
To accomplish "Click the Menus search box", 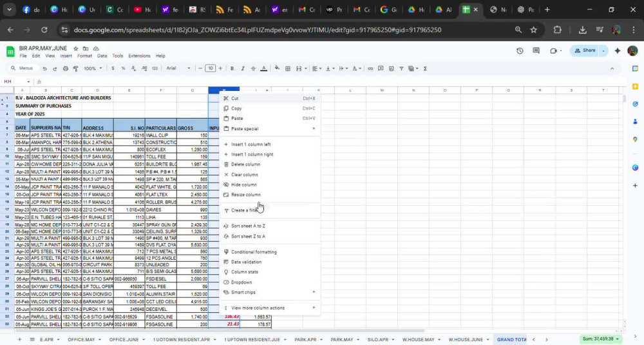I will [23, 68].
